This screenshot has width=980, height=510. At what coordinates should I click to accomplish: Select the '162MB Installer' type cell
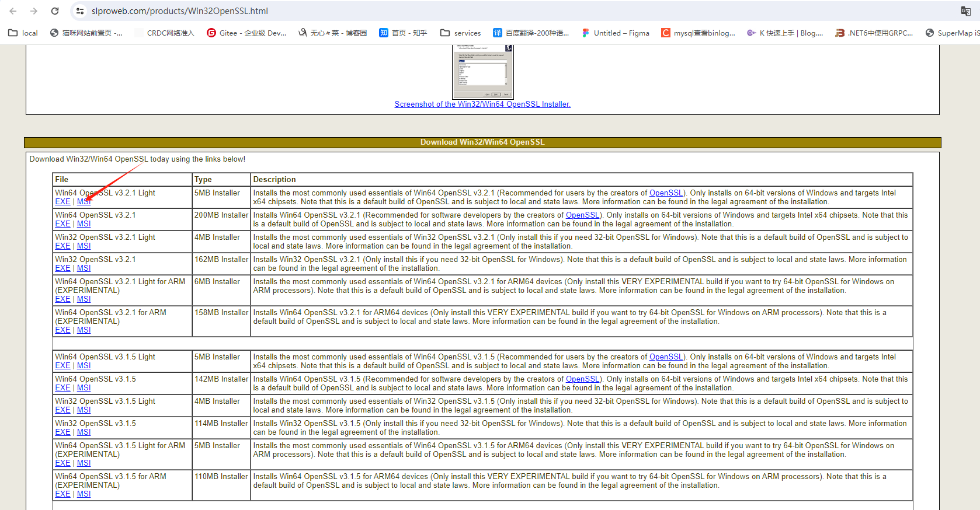(x=221, y=264)
